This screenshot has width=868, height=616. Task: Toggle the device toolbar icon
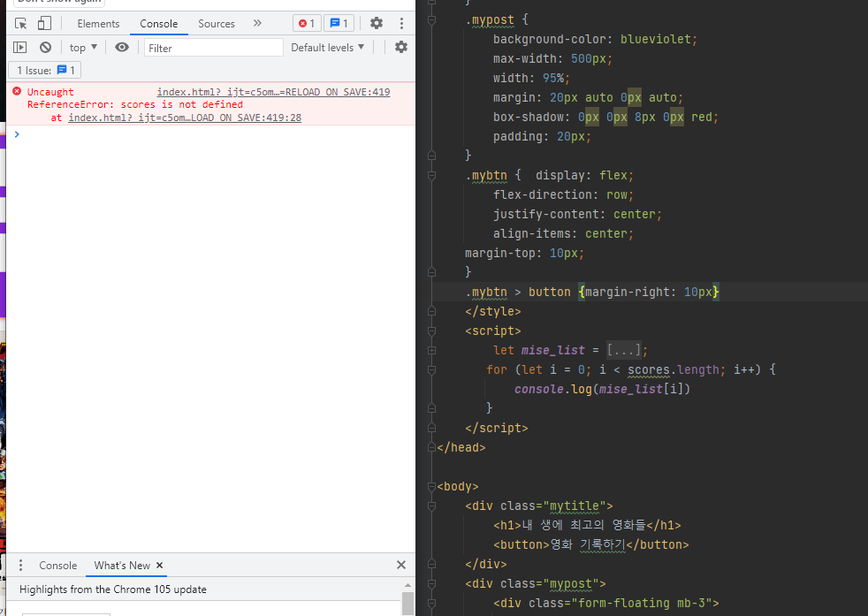pos(44,23)
